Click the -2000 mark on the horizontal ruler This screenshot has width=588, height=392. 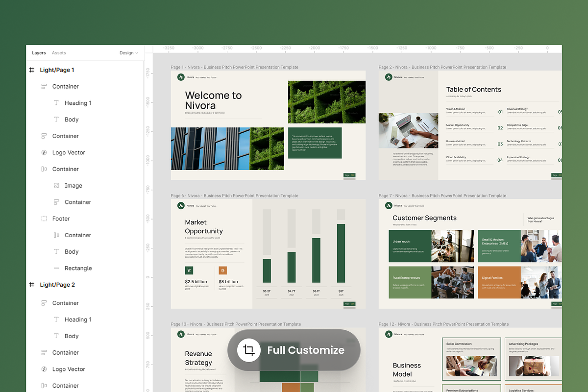314,49
